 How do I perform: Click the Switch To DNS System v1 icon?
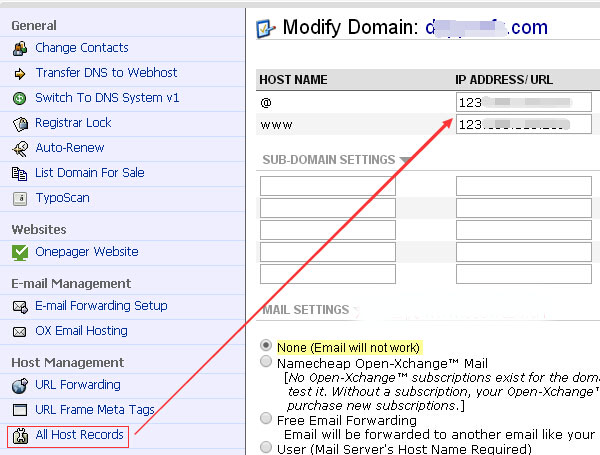click(x=19, y=98)
